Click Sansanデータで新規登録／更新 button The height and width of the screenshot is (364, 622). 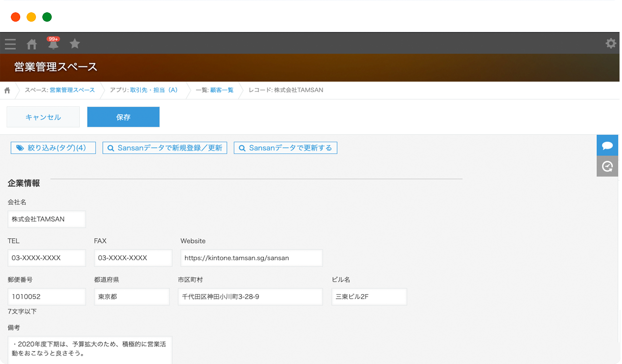[165, 148]
